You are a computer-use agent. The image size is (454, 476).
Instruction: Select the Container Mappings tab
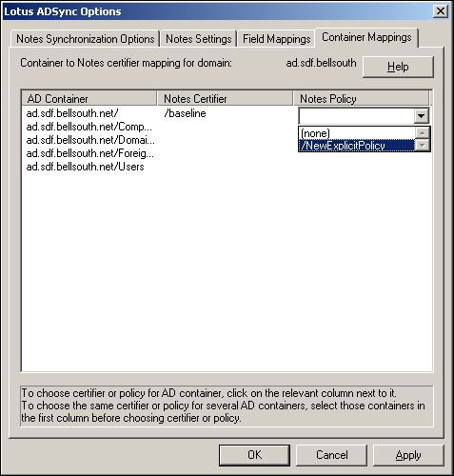coord(366,37)
